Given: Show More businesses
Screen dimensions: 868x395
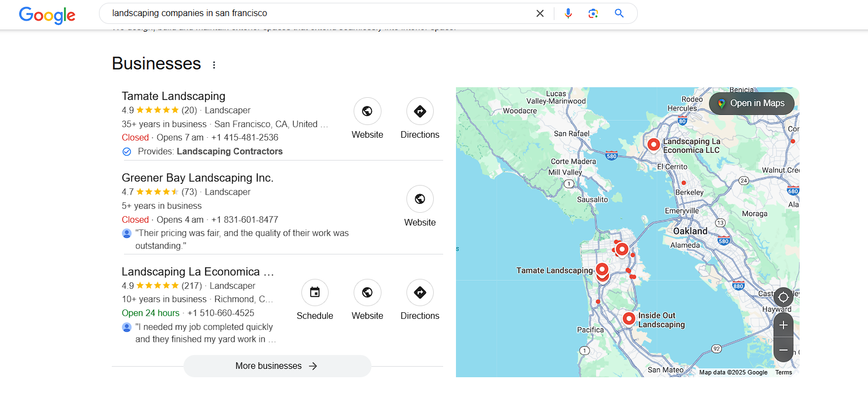Looking at the screenshot, I should tap(277, 366).
